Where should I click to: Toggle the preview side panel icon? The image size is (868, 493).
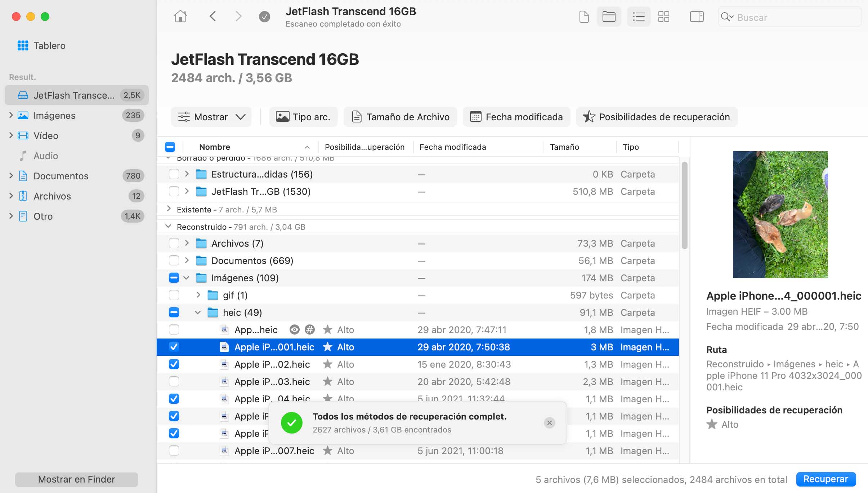(697, 17)
